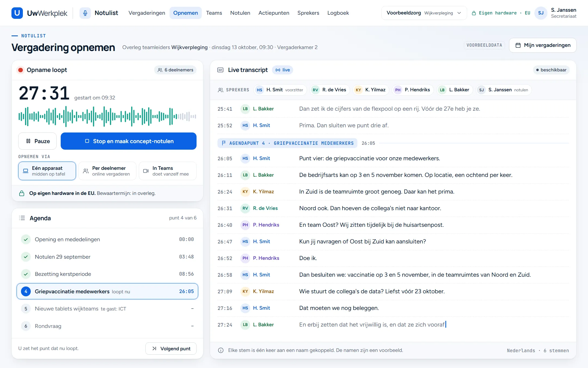Viewport: 588px width, 368px height.
Task: Click the Agenda list icon
Action: click(22, 218)
